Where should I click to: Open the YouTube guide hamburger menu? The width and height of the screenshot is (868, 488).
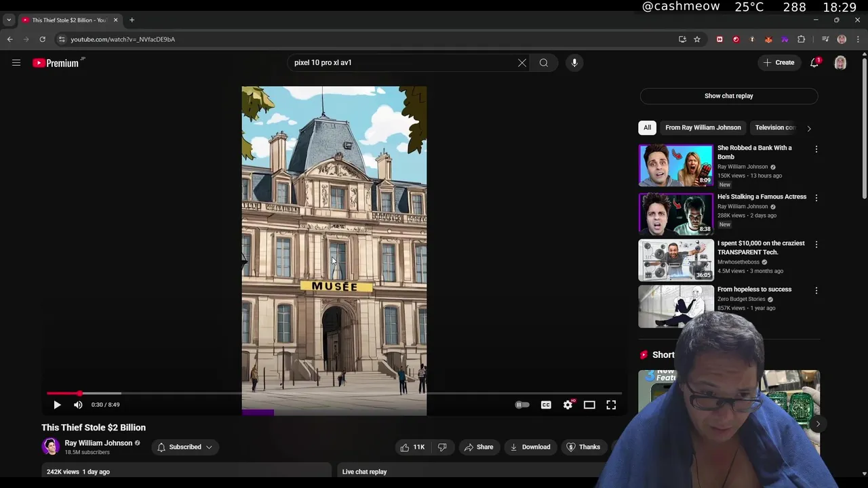coord(16,62)
